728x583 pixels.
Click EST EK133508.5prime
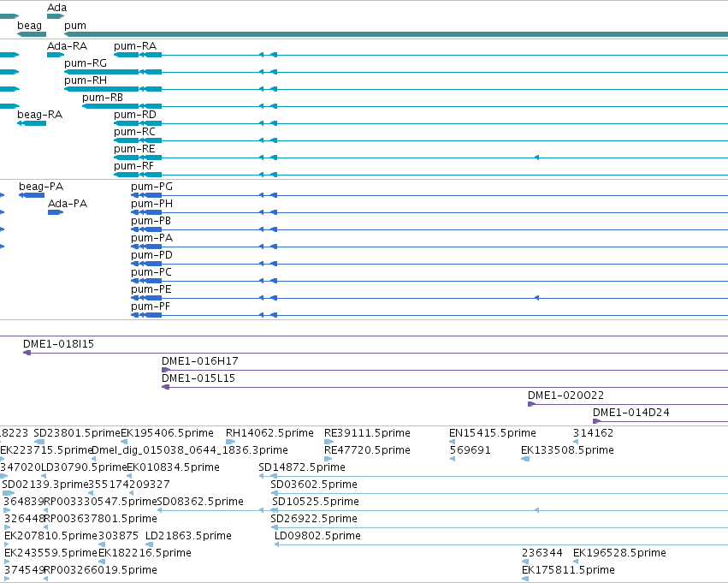567,450
